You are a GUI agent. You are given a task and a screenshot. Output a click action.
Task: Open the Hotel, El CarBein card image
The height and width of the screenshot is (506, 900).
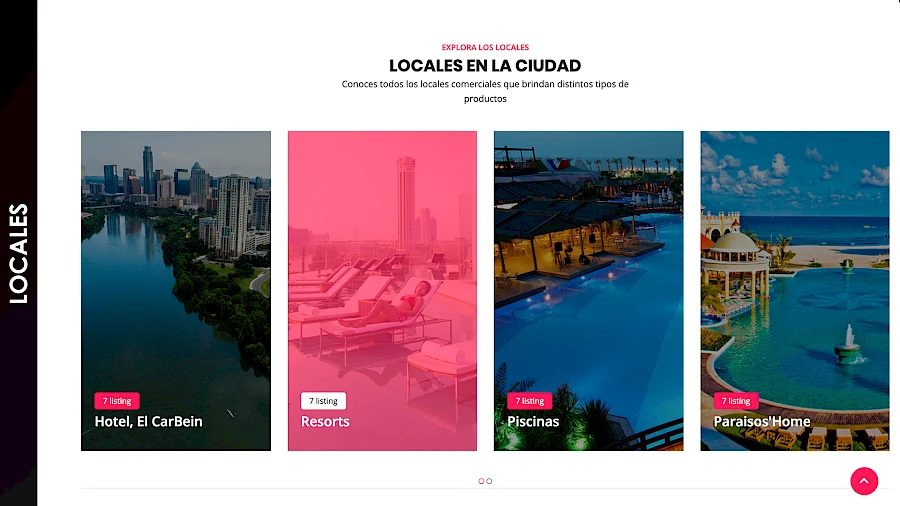pos(176,290)
